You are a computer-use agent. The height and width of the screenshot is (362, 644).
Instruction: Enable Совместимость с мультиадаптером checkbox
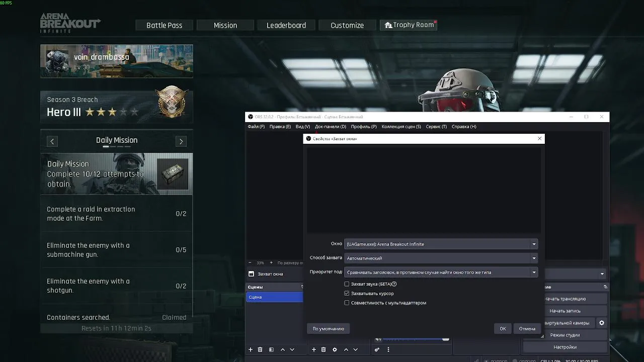pyautogui.click(x=347, y=303)
